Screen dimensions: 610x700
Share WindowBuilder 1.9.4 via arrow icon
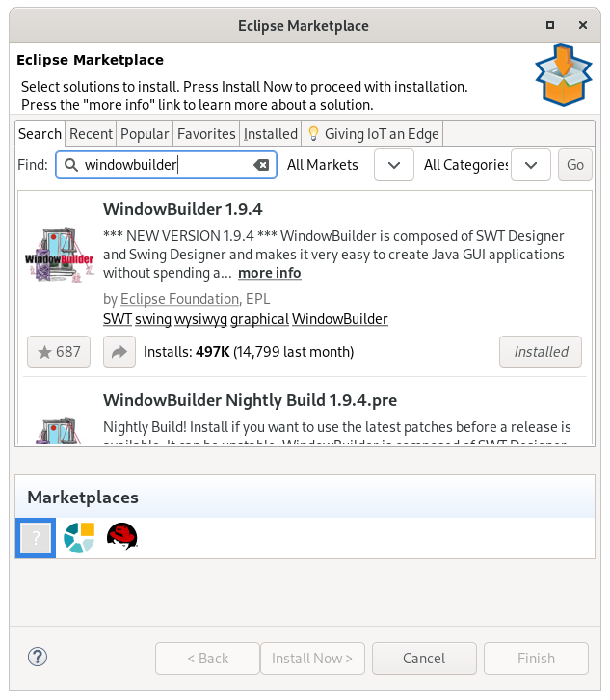(x=119, y=352)
